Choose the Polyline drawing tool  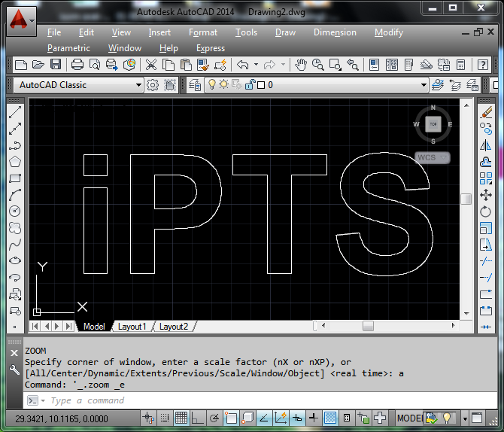(x=15, y=145)
